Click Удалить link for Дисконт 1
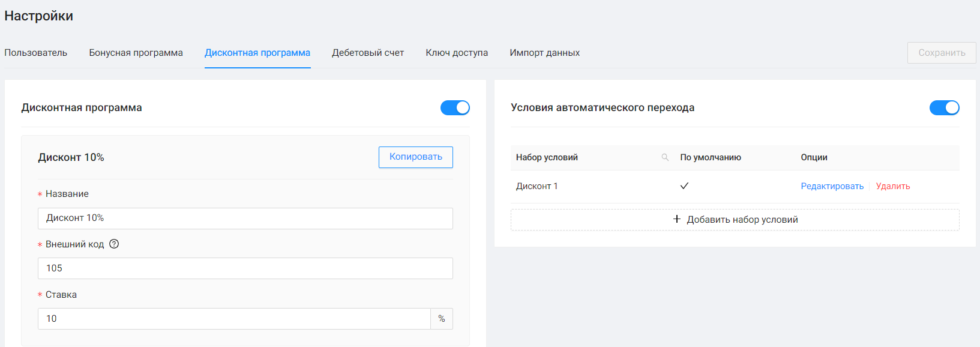 click(892, 186)
